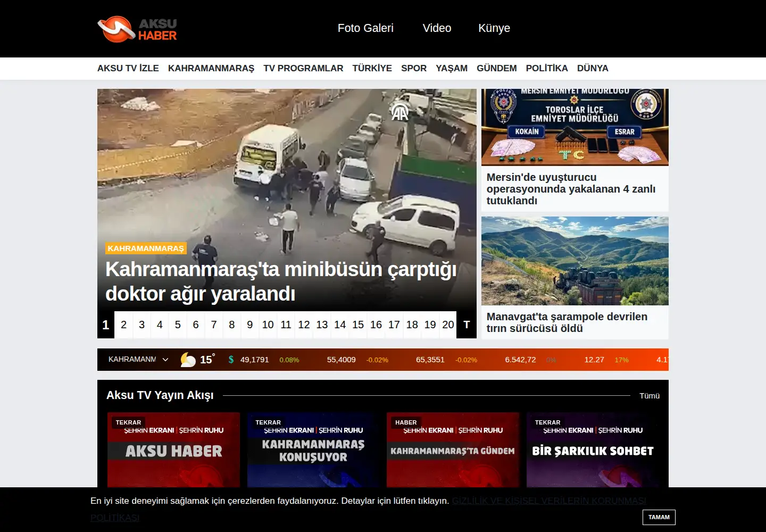Image resolution: width=766 pixels, height=532 pixels.
Task: Select the YAŞAM navigation item
Action: [452, 68]
